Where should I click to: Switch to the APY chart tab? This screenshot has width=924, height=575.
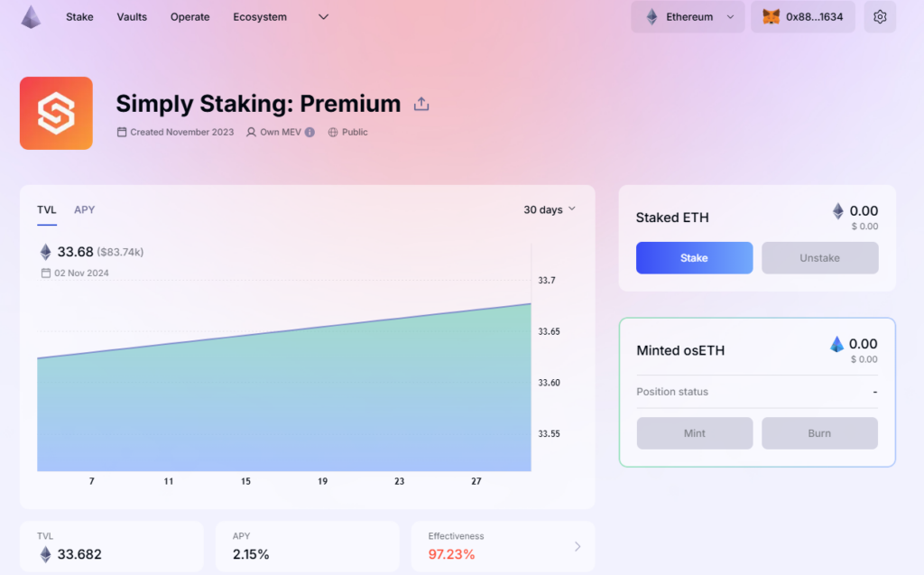pos(85,209)
